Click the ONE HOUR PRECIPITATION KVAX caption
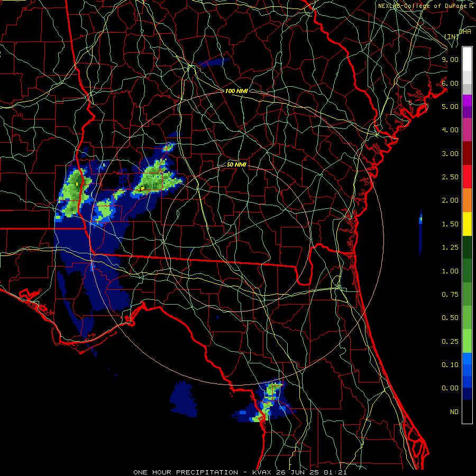 pos(240,472)
